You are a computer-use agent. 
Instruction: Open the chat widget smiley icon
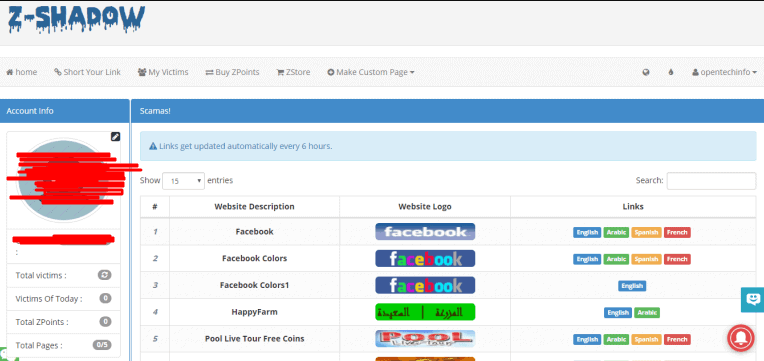tap(753, 299)
